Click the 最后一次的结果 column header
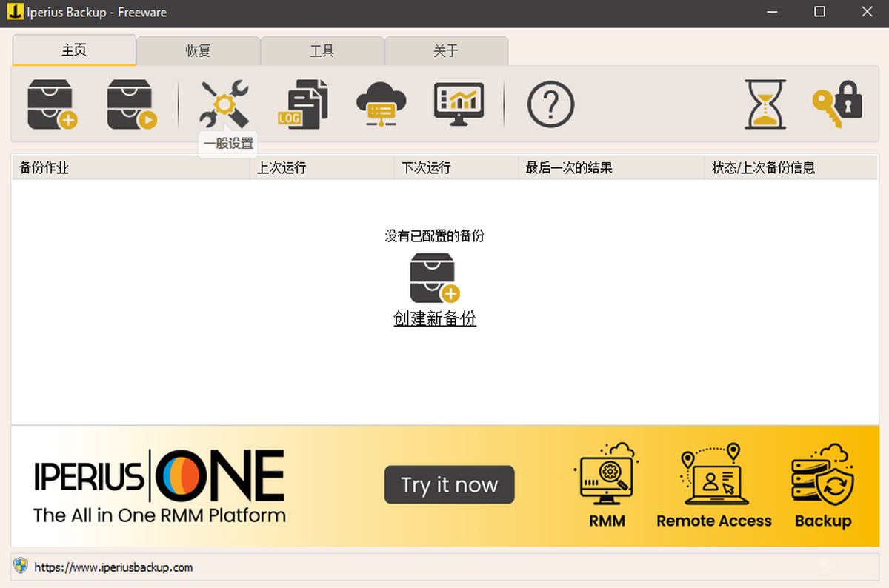 pyautogui.click(x=569, y=168)
